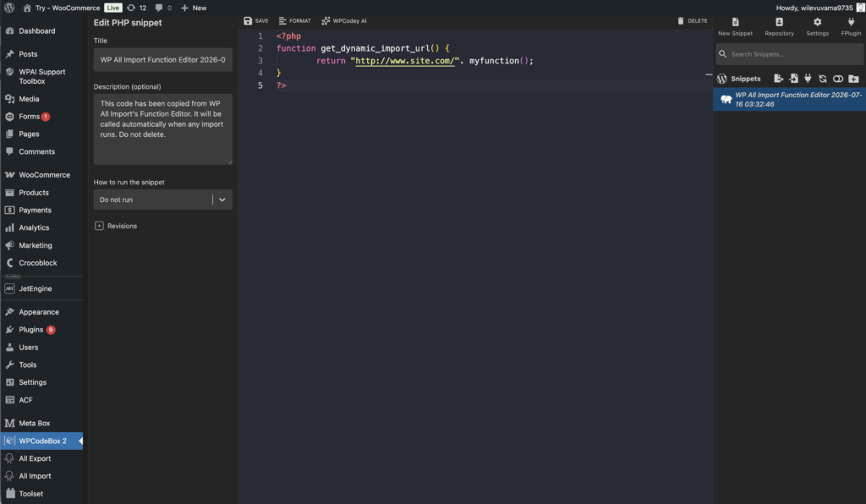Click the WordPress logo in admin bar
The image size is (866, 504).
click(x=9, y=8)
